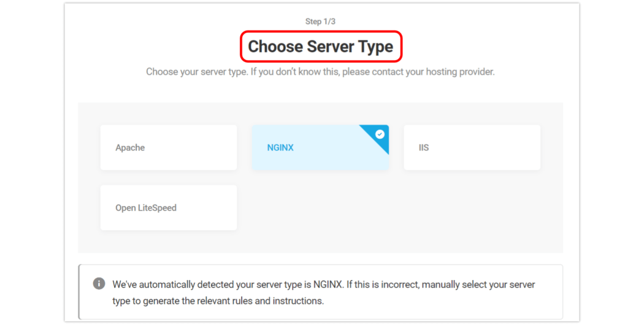Click the hosting provider instruction text

coord(320,72)
